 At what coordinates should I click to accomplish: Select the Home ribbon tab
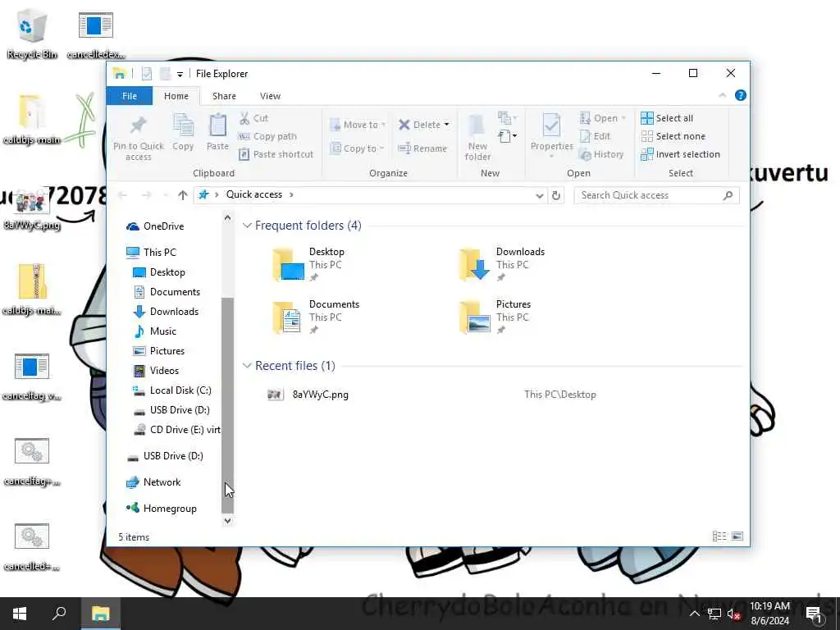[x=176, y=96]
